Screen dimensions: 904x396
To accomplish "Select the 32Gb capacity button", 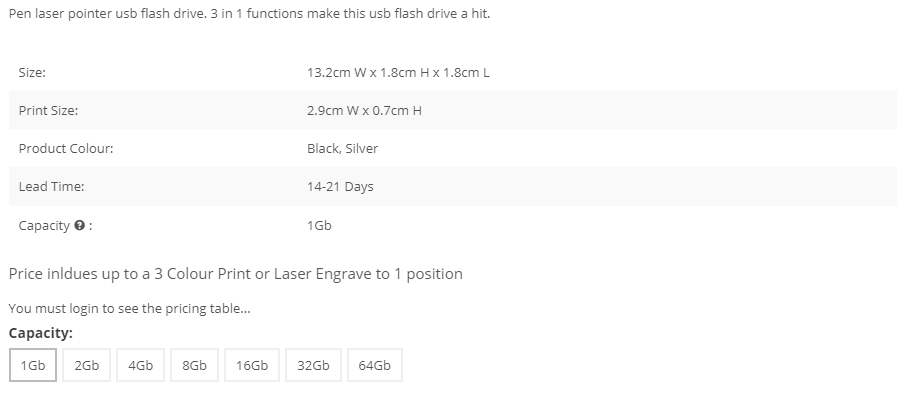I will click(314, 365).
